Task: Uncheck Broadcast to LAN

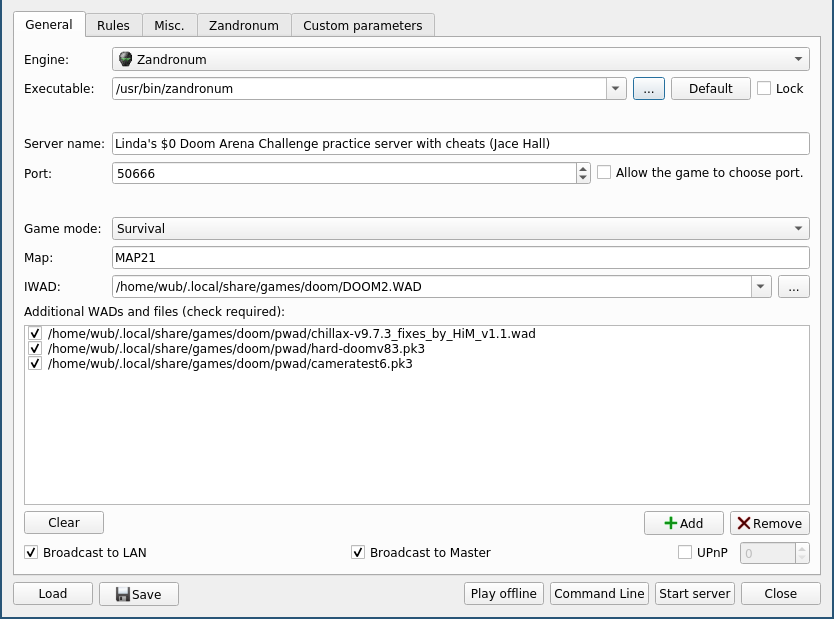Action: (x=32, y=552)
